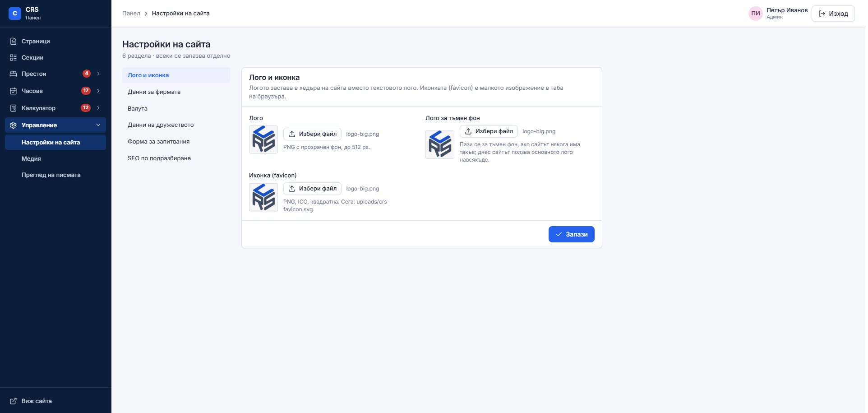Open Престои in the sidebar
Image resolution: width=868 pixels, height=413 pixels.
tap(55, 74)
